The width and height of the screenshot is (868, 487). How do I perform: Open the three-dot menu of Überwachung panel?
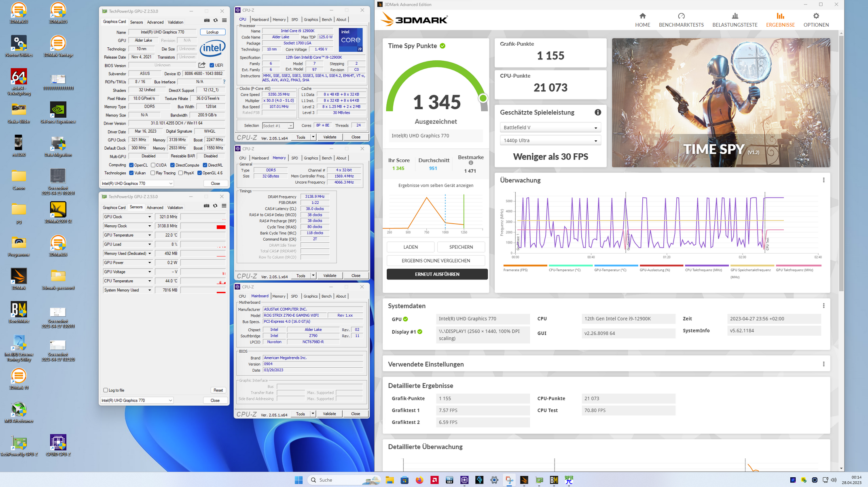pyautogui.click(x=824, y=180)
